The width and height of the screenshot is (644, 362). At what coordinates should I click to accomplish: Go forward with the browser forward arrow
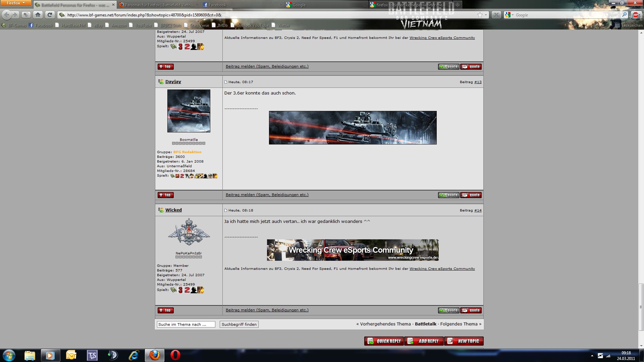point(15,15)
